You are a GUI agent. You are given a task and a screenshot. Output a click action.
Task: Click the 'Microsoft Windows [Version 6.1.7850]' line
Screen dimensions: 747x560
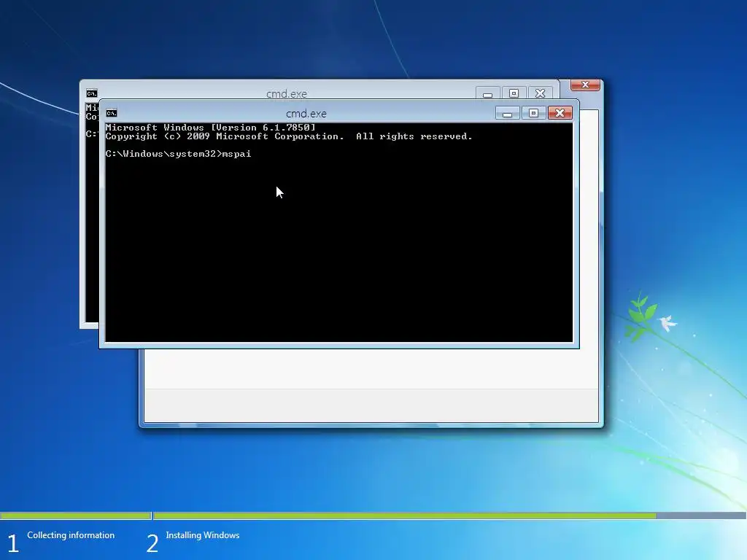click(x=210, y=127)
